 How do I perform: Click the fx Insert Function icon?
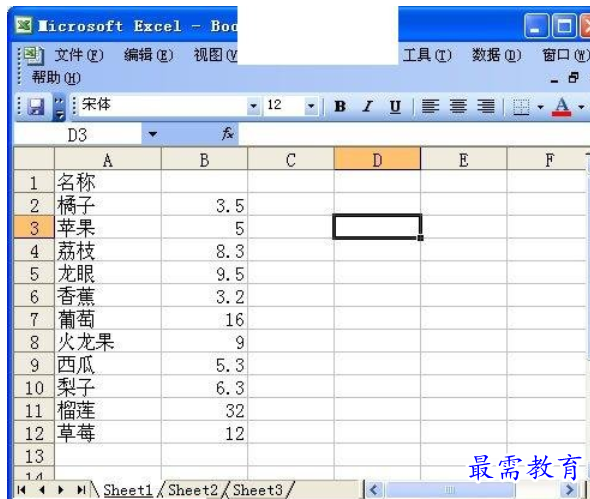pyautogui.click(x=228, y=134)
